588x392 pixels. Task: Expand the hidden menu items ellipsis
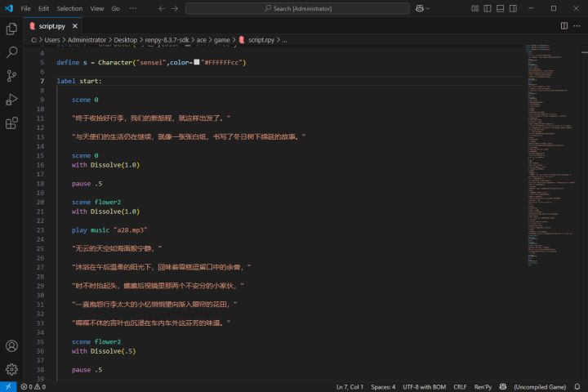(x=133, y=8)
